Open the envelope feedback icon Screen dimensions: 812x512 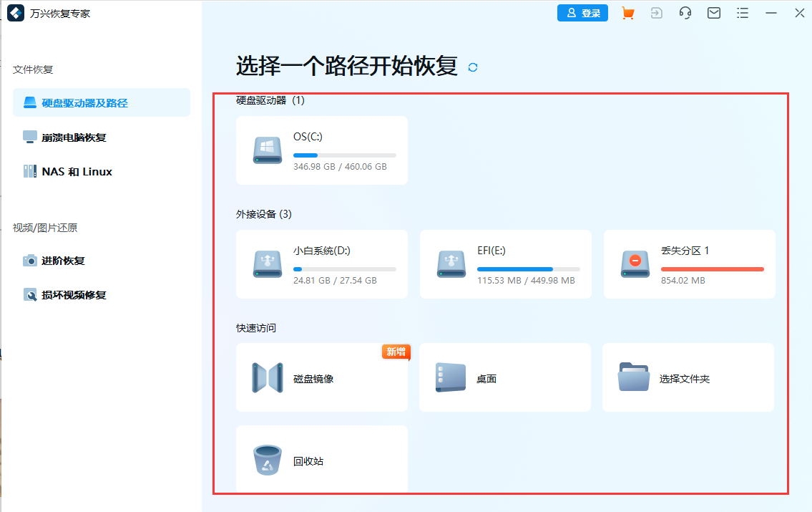[x=713, y=13]
